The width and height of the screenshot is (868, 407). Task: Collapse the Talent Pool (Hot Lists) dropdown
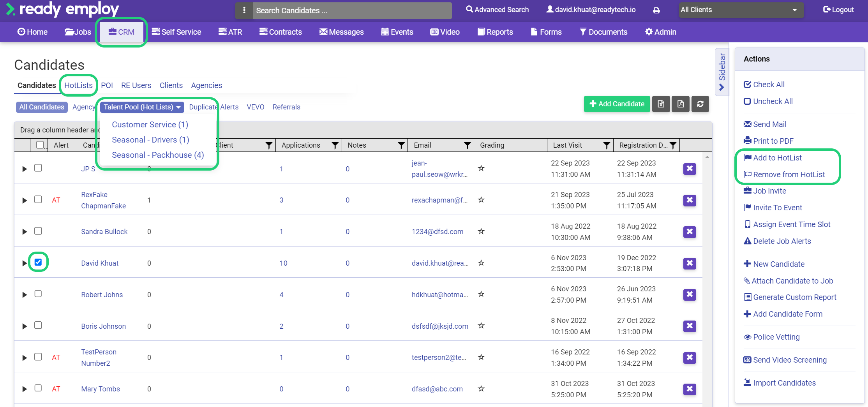pos(142,107)
